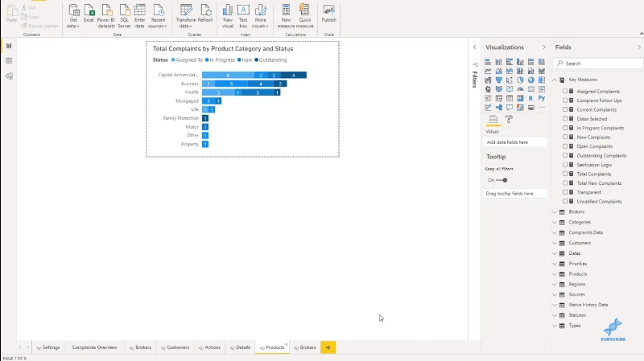Viewport: 644px width, 361px height.
Task: Insert an R script visual
Action: 531,98
